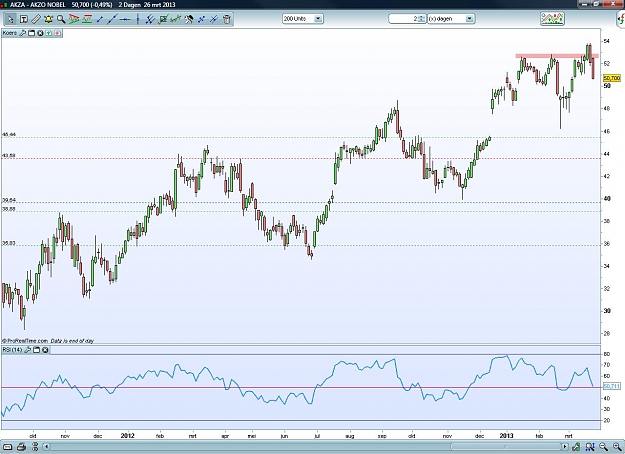Click the RSI value label 50,711
The height and width of the screenshot is (454, 625).
coord(612,386)
